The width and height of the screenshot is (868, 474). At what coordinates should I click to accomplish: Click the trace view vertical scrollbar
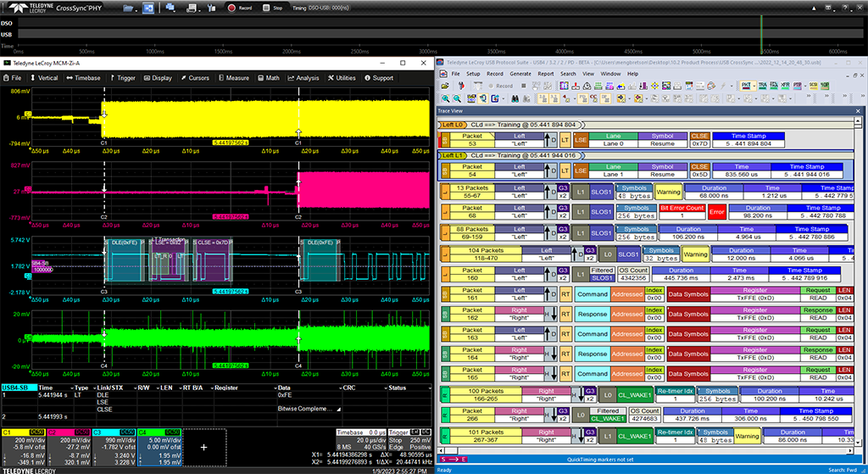[x=858, y=282]
